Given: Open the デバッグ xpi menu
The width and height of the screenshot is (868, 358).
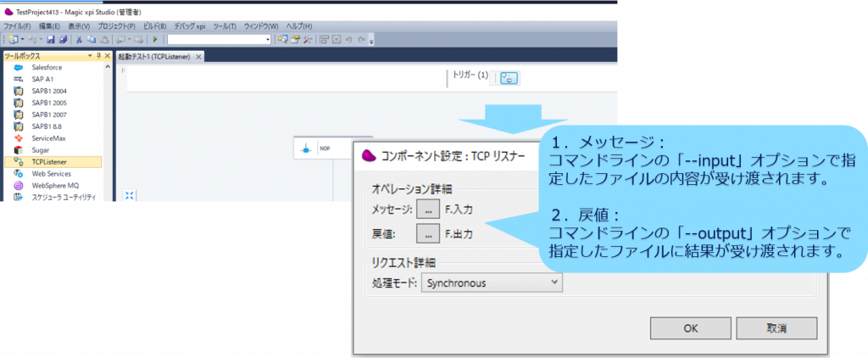Looking at the screenshot, I should pos(190,26).
